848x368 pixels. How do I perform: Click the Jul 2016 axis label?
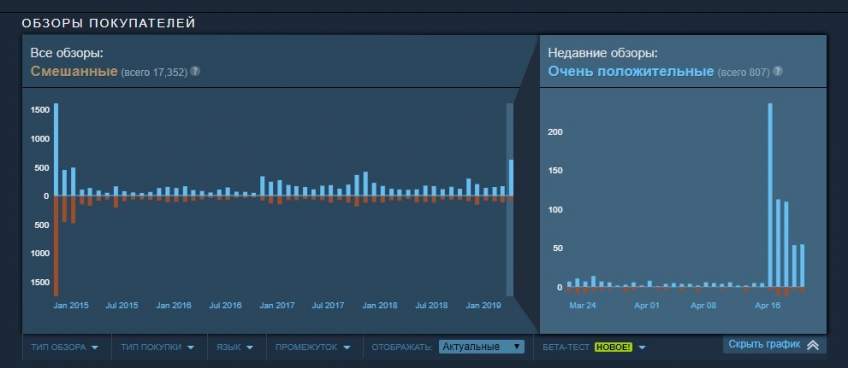(x=225, y=306)
